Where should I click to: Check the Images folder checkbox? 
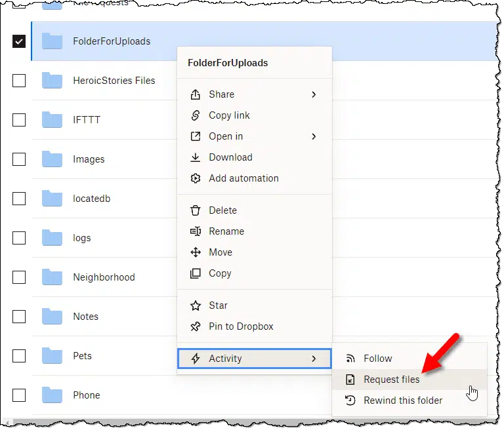(x=19, y=159)
